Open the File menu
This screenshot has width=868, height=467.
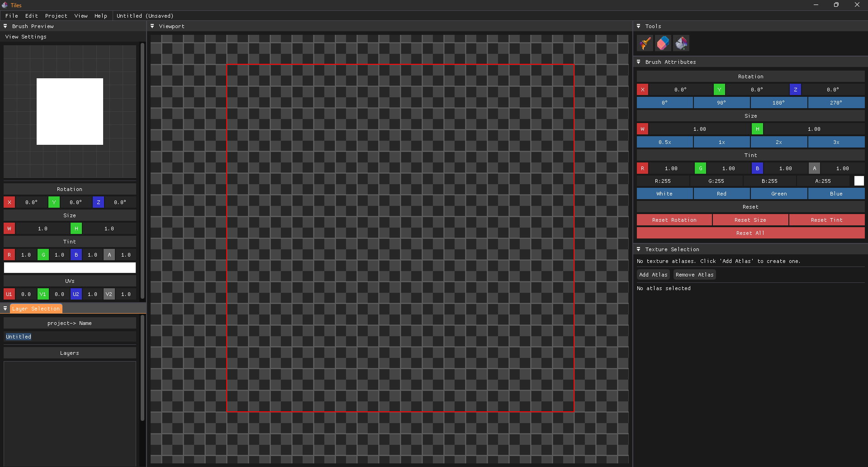click(11, 15)
